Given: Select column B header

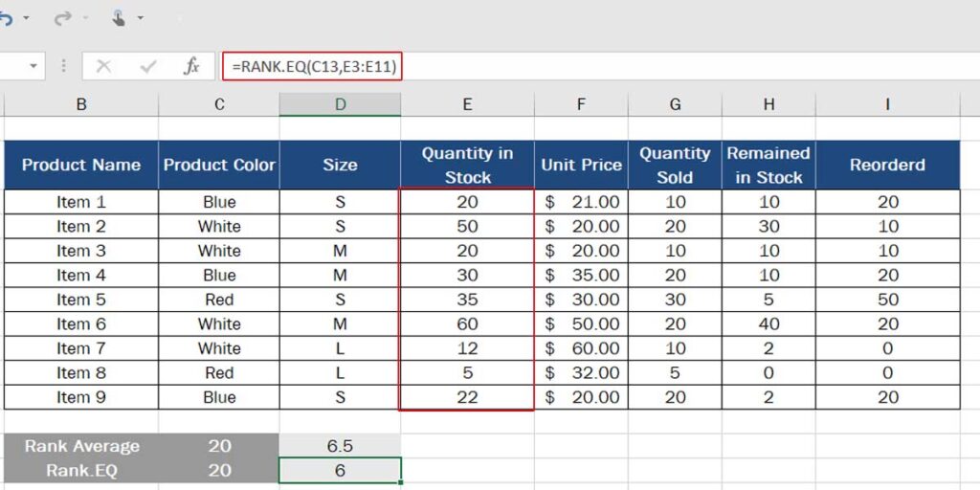Looking at the screenshot, I should point(81,104).
